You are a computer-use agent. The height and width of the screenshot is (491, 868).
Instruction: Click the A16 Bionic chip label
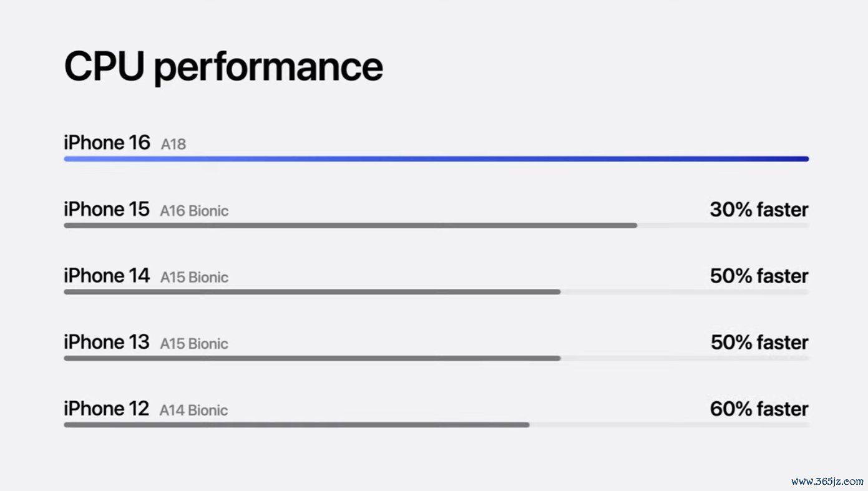point(194,211)
